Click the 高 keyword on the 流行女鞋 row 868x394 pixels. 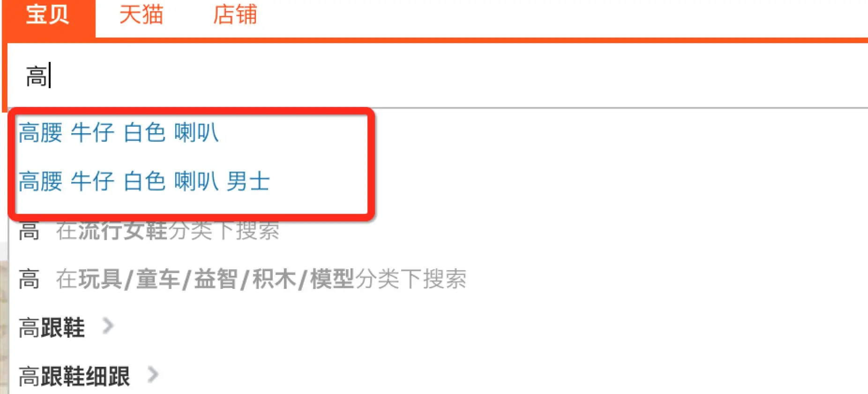click(29, 231)
